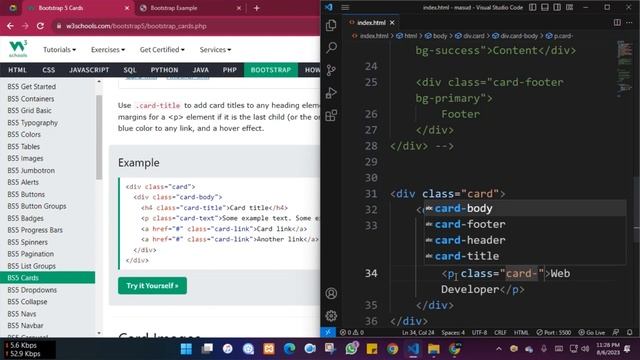Click the div.card-body breadcrumb segment
This screenshot has width=640, height=360.
(515, 36)
